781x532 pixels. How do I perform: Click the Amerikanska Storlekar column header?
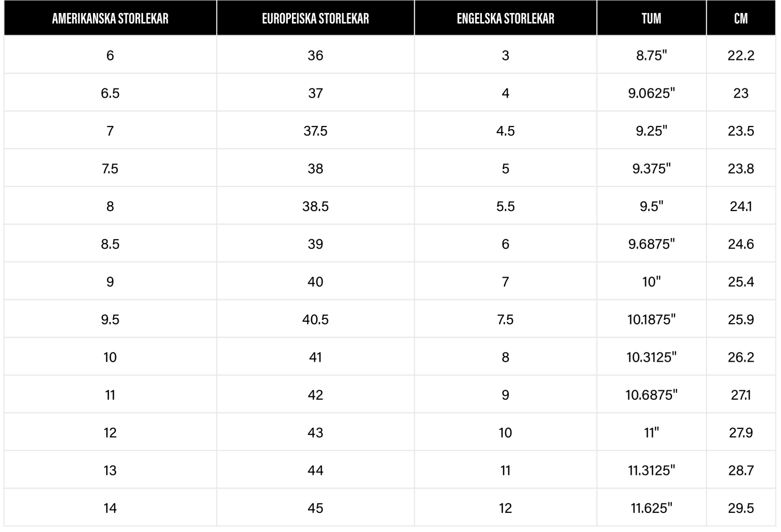(x=110, y=18)
